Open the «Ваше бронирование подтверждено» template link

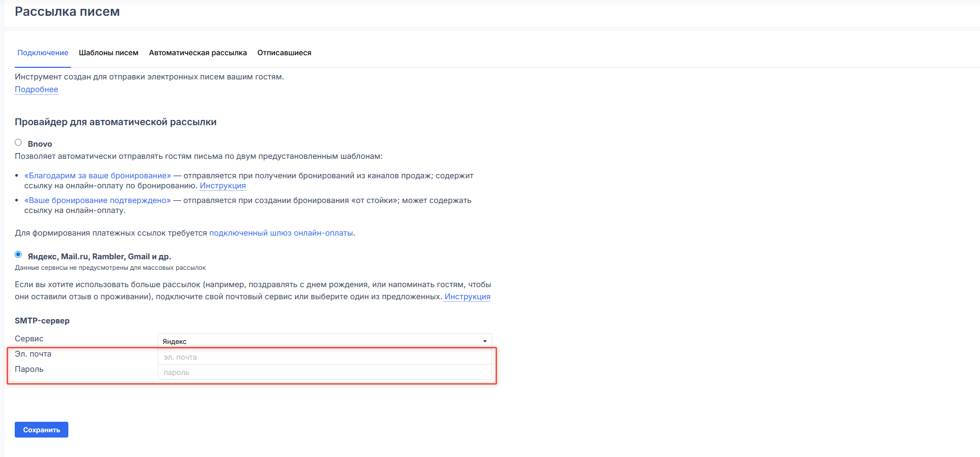tap(98, 200)
